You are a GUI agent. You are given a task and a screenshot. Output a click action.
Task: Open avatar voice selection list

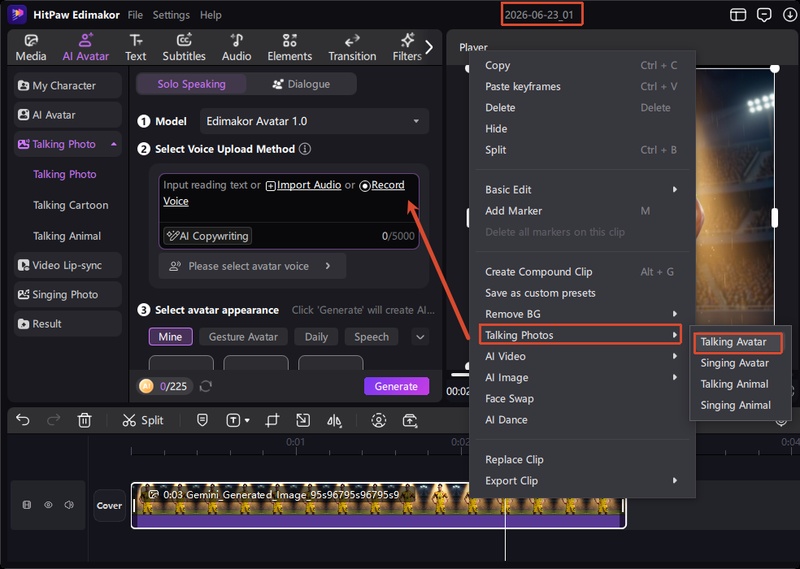(252, 266)
